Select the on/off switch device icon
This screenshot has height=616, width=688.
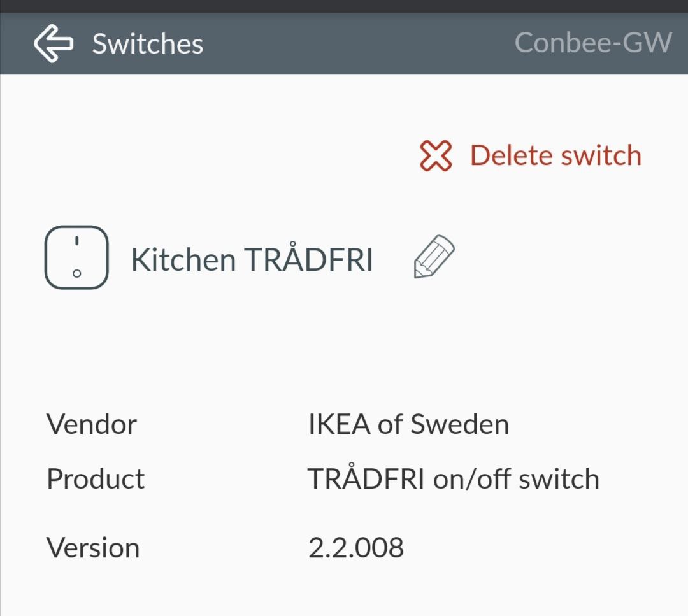point(76,257)
